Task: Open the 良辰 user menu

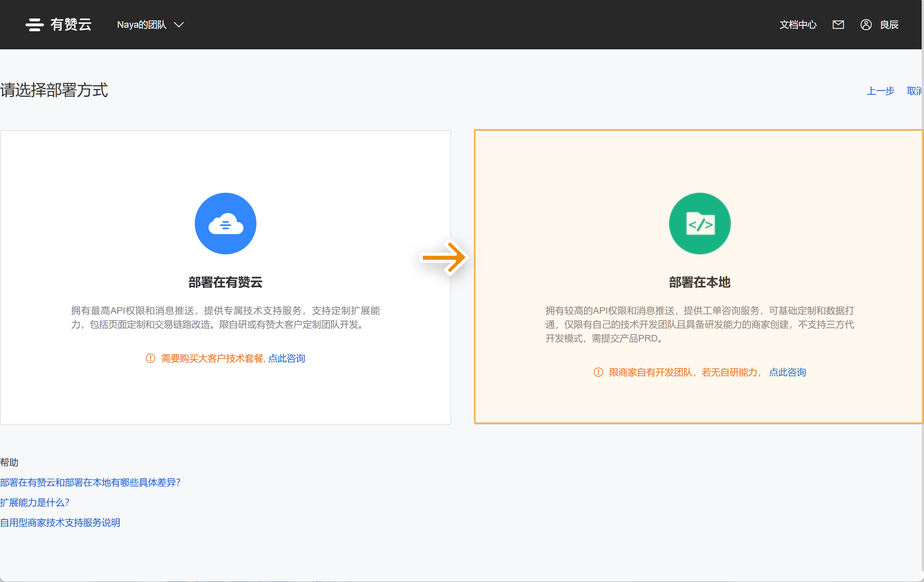Action: (889, 25)
